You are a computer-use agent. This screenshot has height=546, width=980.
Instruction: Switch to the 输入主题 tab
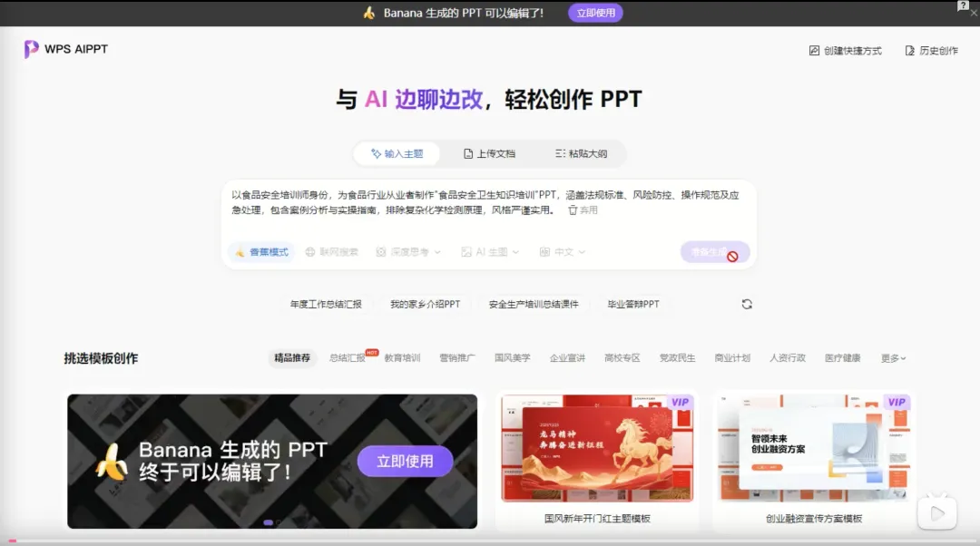click(x=397, y=153)
